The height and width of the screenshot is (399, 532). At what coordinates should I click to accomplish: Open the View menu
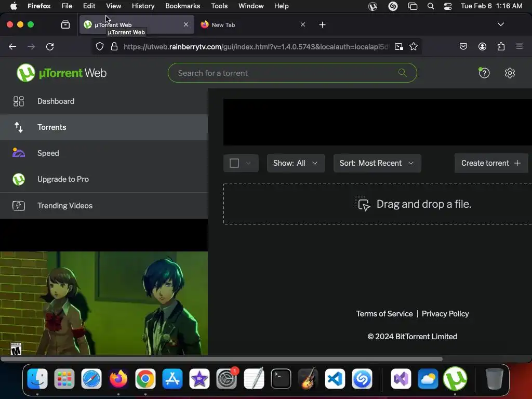113,6
